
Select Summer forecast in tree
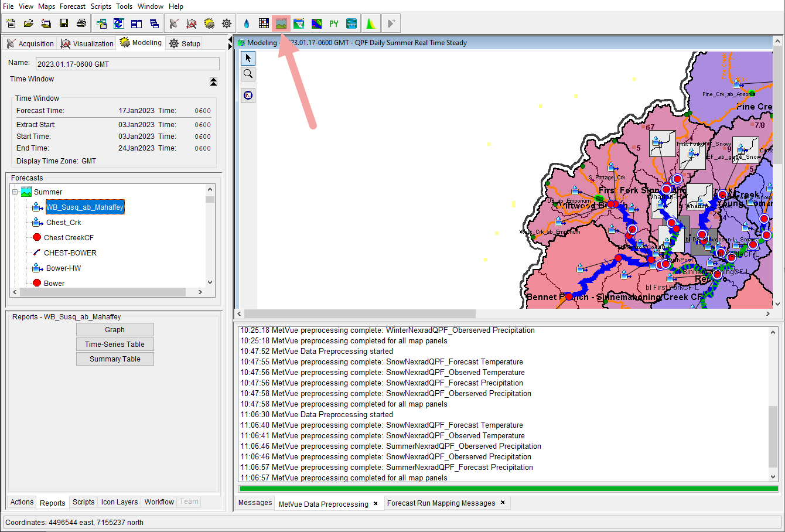pos(48,192)
